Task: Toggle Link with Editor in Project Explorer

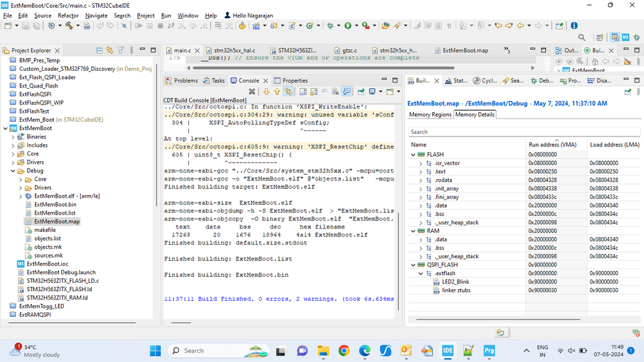Action: [110, 50]
